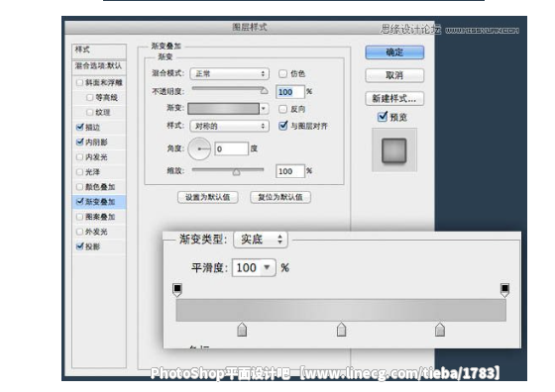Uncheck the 内阴影 checkbox

tap(79, 142)
